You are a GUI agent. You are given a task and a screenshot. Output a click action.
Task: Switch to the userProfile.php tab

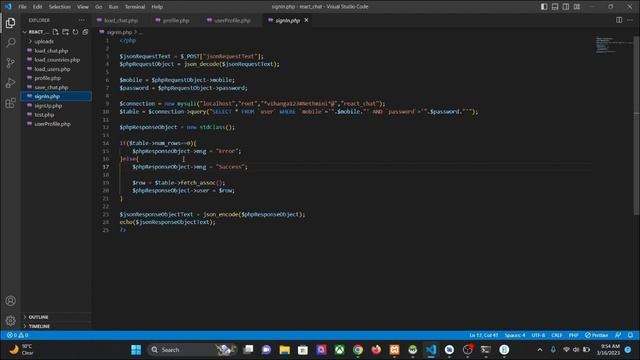[x=232, y=20]
